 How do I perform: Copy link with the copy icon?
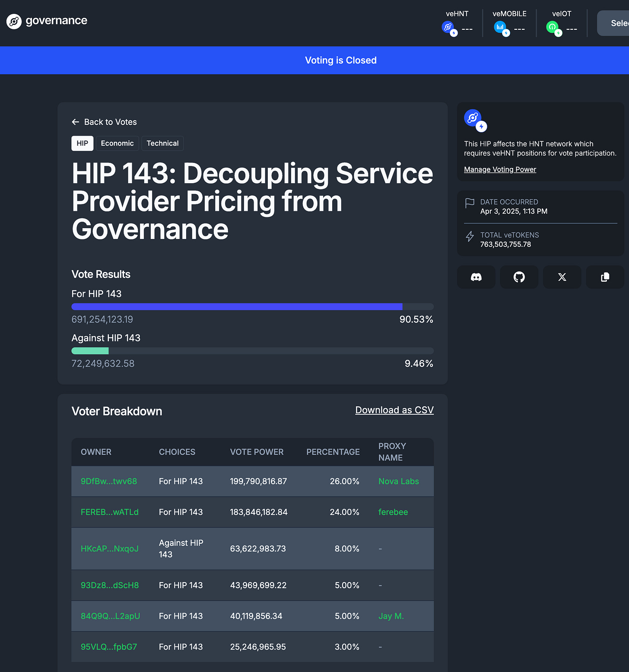(605, 277)
